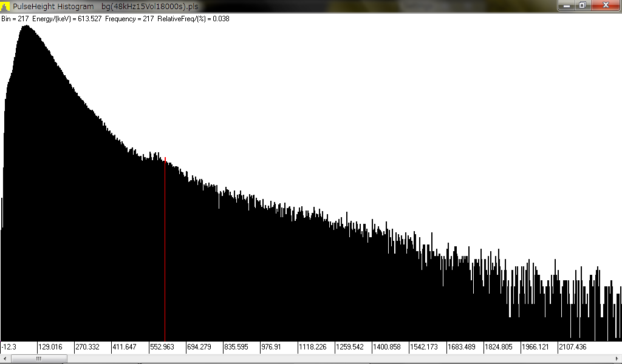Click the 552.963 energy axis label

(165, 347)
